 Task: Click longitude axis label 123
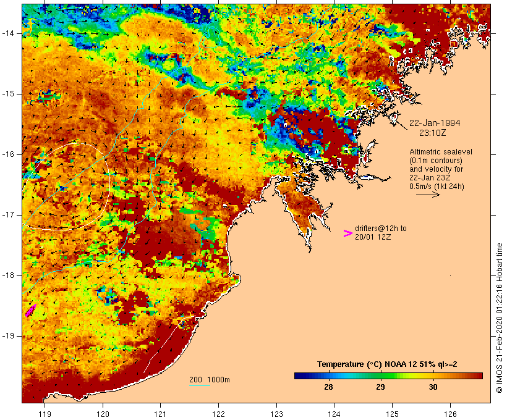pos(276,414)
